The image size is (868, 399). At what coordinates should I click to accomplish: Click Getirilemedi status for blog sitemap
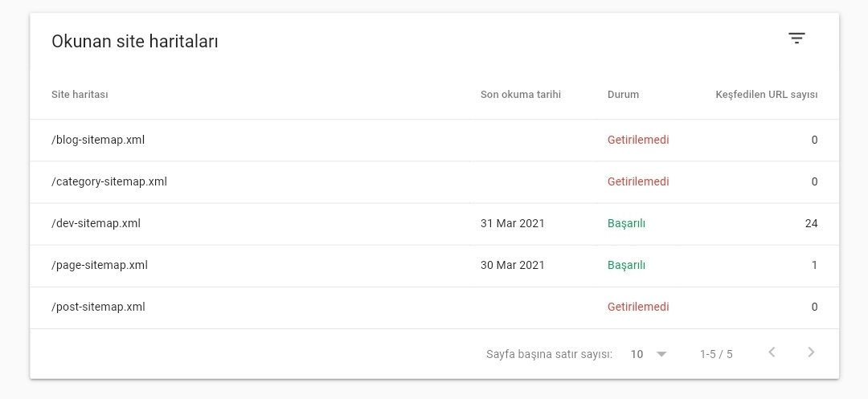pyautogui.click(x=637, y=140)
